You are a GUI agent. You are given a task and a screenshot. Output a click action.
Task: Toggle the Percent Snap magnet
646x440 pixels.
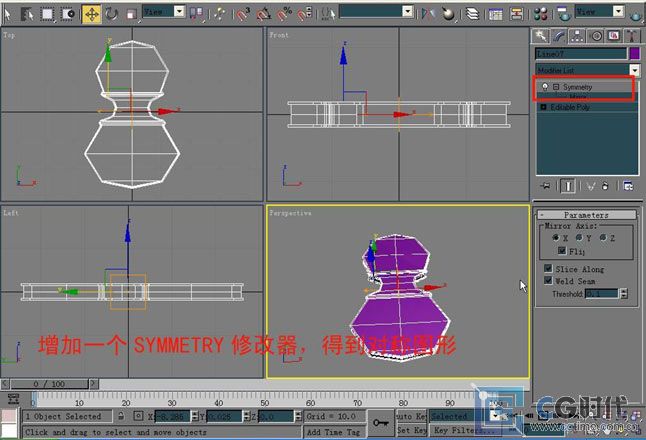(x=284, y=14)
